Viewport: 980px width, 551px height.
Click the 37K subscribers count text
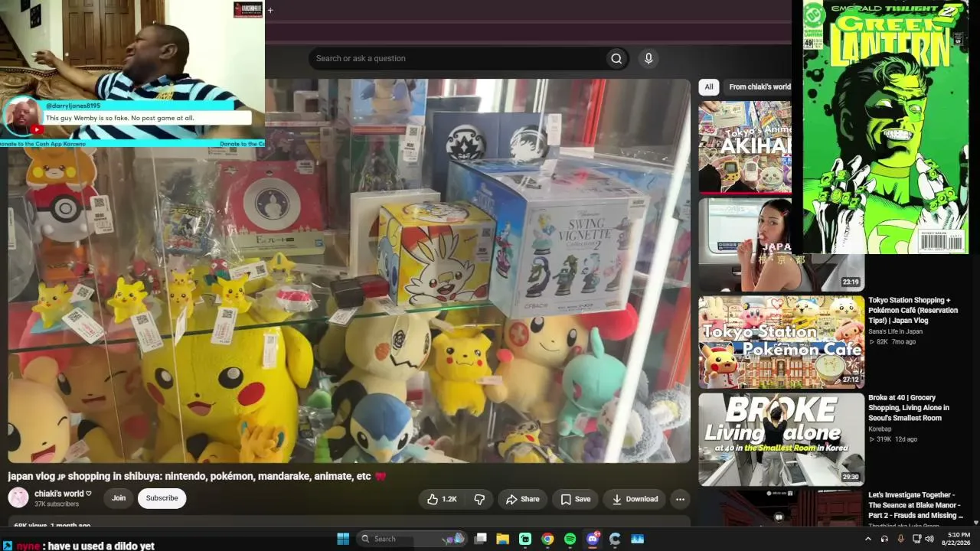click(x=57, y=504)
